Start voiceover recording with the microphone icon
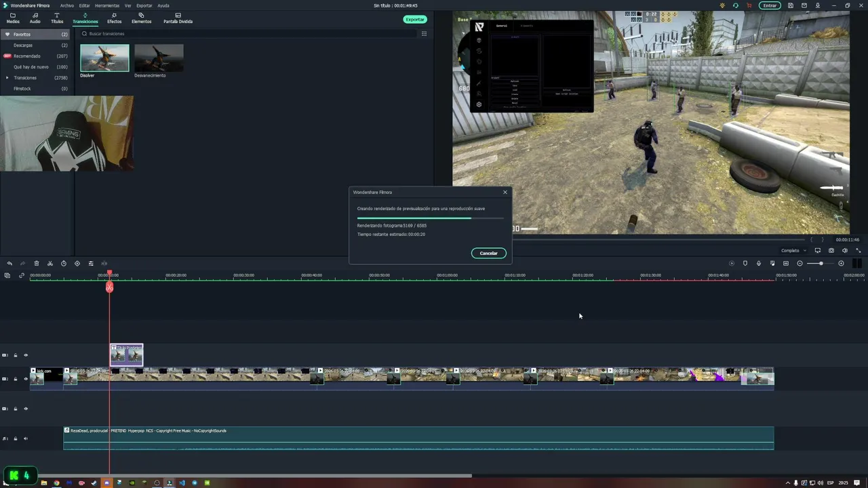Screen dimensions: 868x488 (759, 263)
